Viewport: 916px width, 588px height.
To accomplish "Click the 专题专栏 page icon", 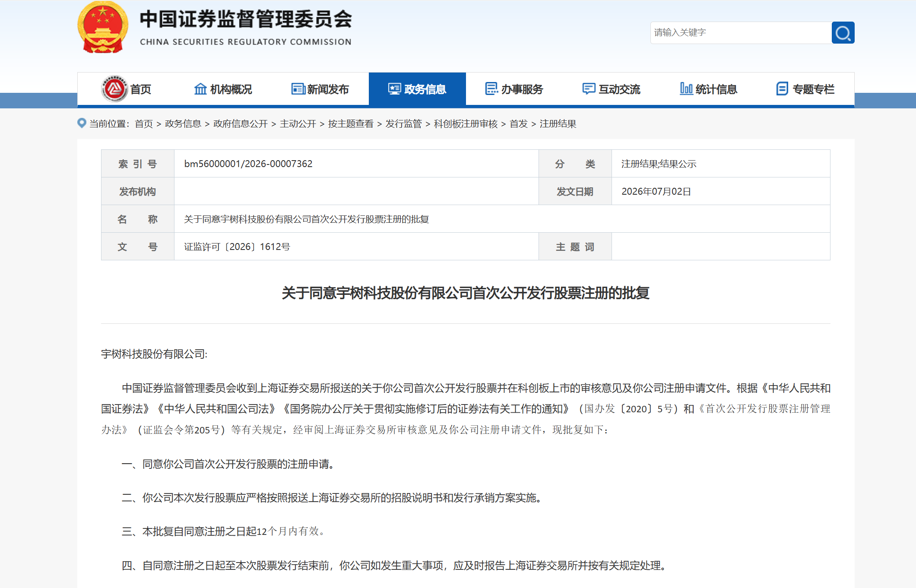I will click(x=783, y=89).
